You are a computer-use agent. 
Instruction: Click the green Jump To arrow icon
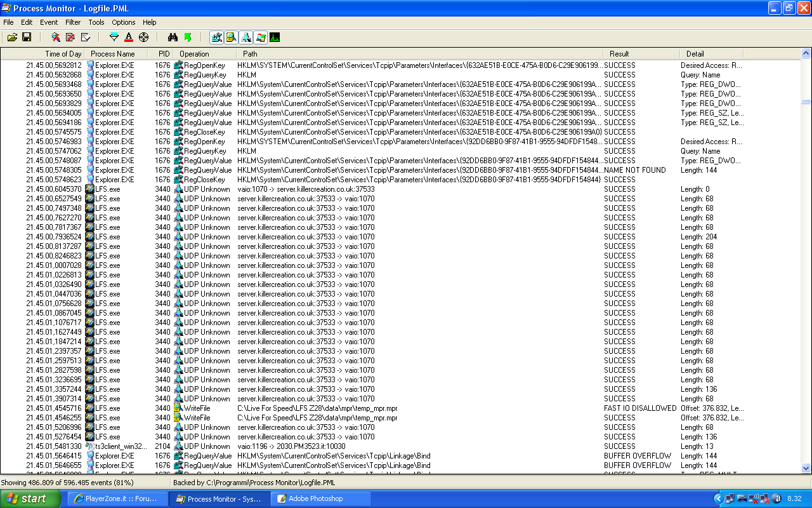(188, 37)
